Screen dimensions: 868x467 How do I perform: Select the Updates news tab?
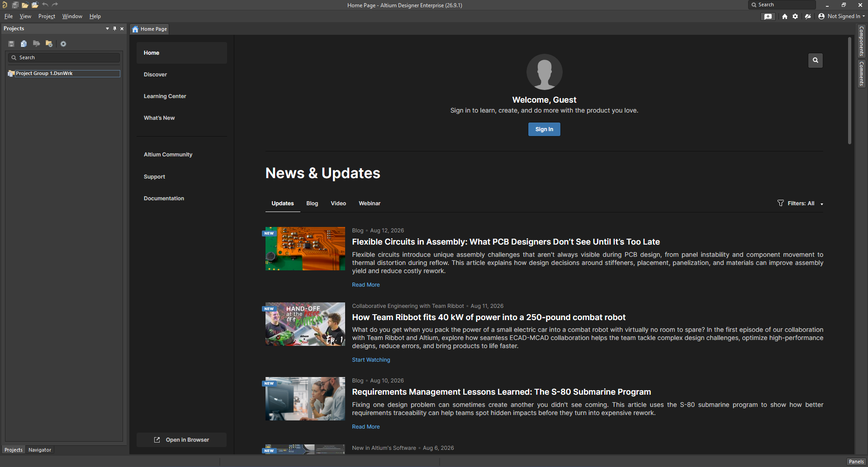pos(283,203)
